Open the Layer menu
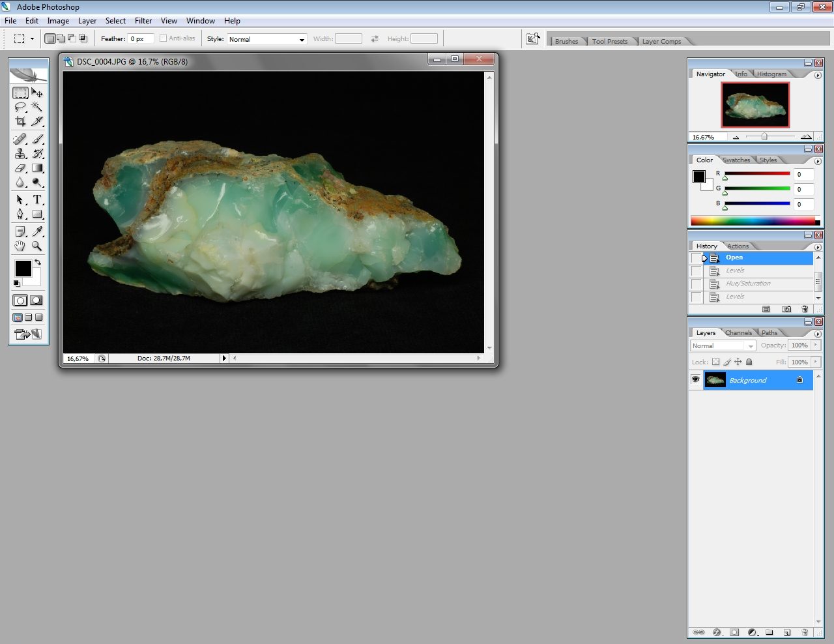Image resolution: width=834 pixels, height=644 pixels. coord(87,21)
